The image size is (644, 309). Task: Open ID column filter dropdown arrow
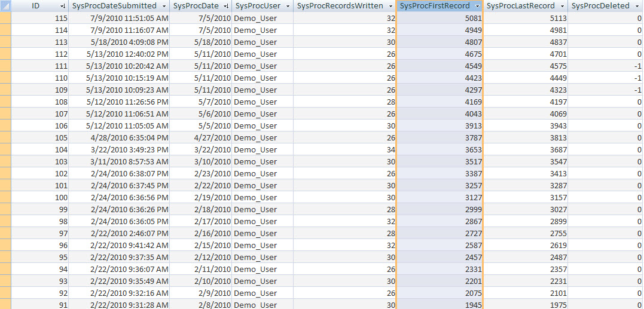[x=62, y=6]
